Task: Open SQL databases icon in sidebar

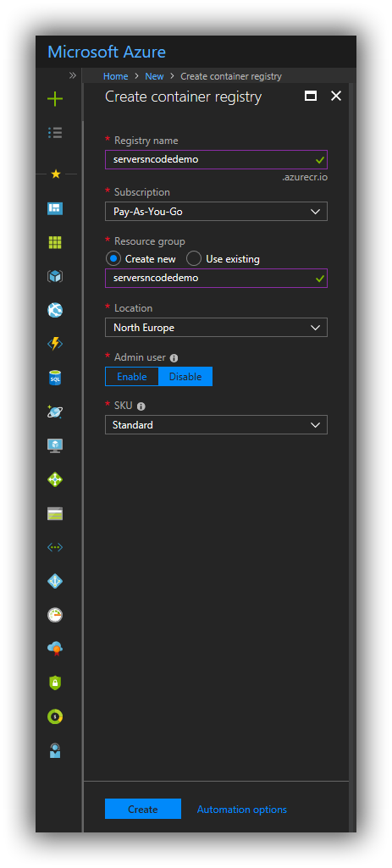Action: pyautogui.click(x=55, y=378)
